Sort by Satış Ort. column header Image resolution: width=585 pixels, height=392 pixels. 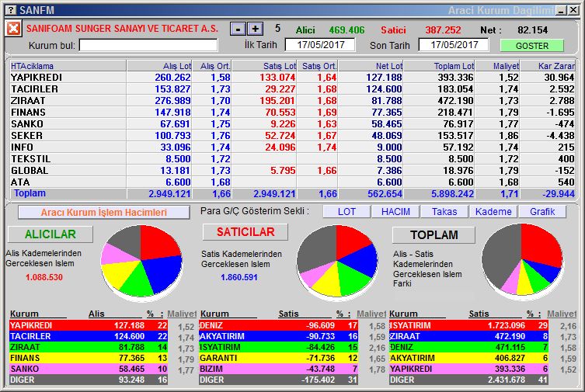coord(318,66)
